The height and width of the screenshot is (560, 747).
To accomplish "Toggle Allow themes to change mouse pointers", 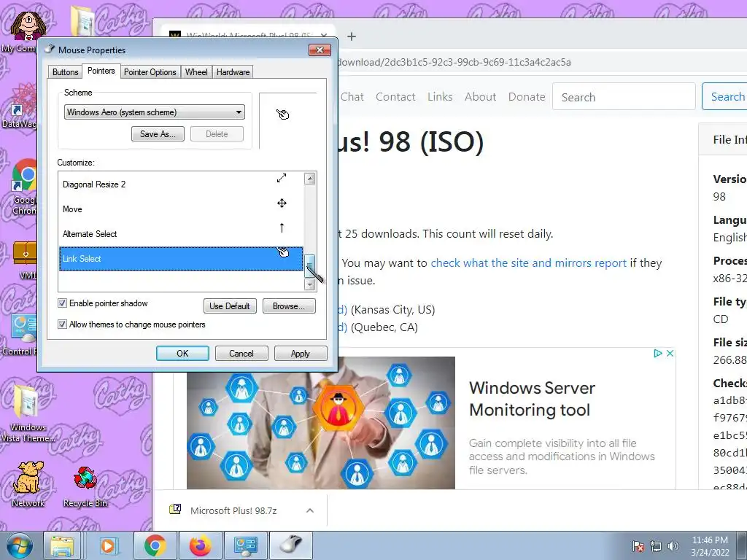I will click(x=63, y=324).
